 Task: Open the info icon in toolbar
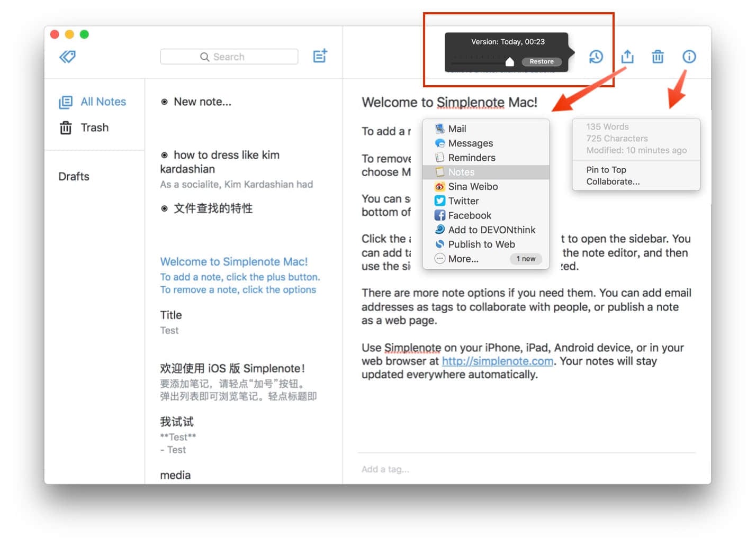pos(689,56)
